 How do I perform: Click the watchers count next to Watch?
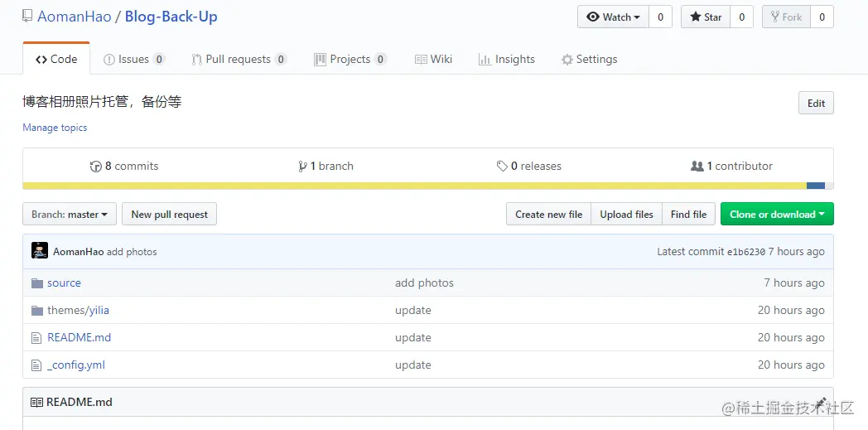point(660,17)
